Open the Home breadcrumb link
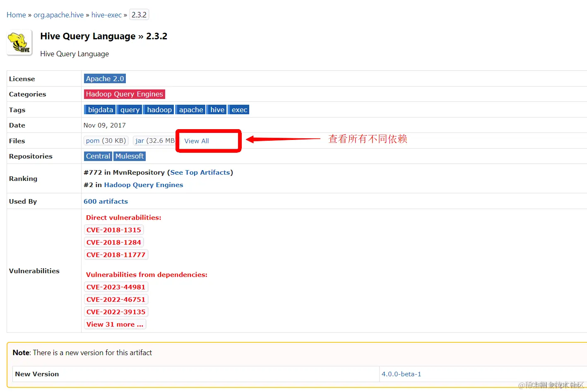587x392 pixels. [16, 15]
